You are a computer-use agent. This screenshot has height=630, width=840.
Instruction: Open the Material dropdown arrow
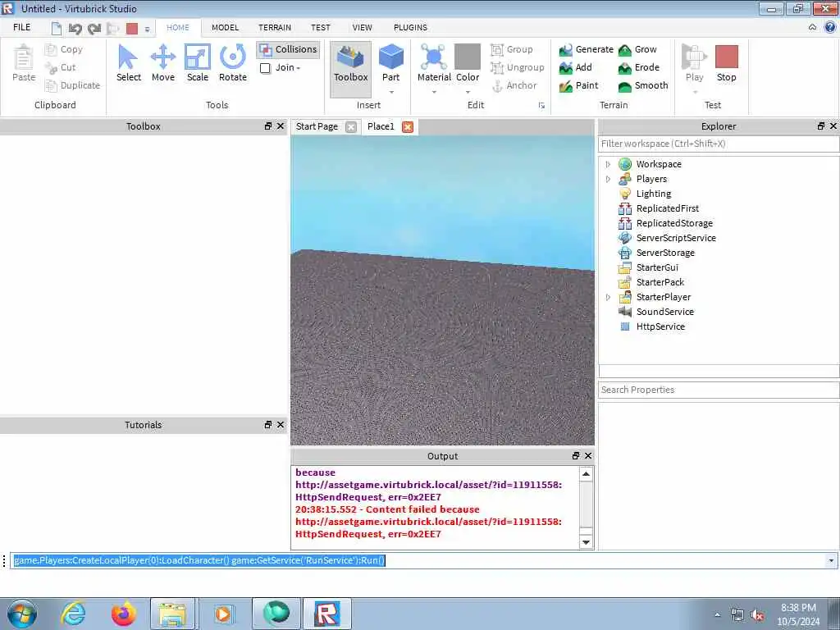coord(434,92)
